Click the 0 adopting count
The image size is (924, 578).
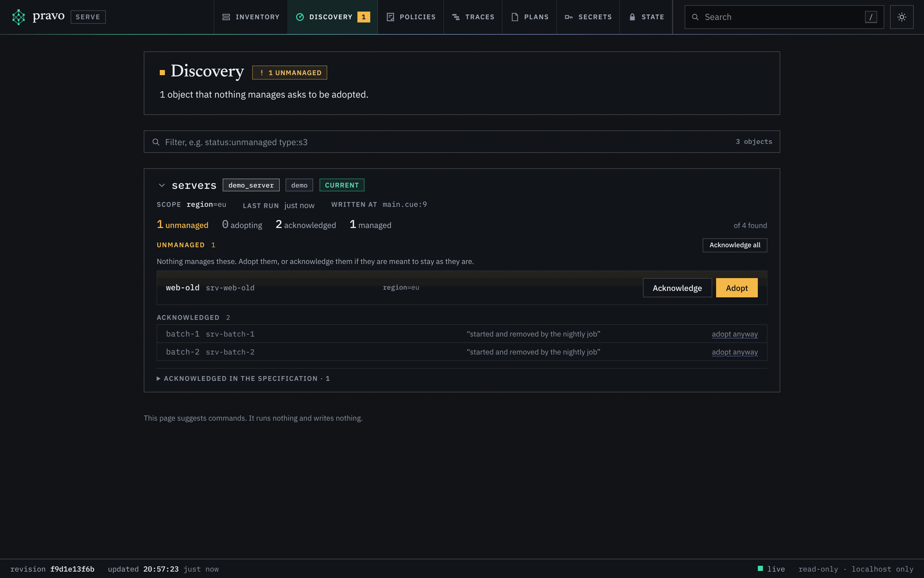pyautogui.click(x=242, y=224)
